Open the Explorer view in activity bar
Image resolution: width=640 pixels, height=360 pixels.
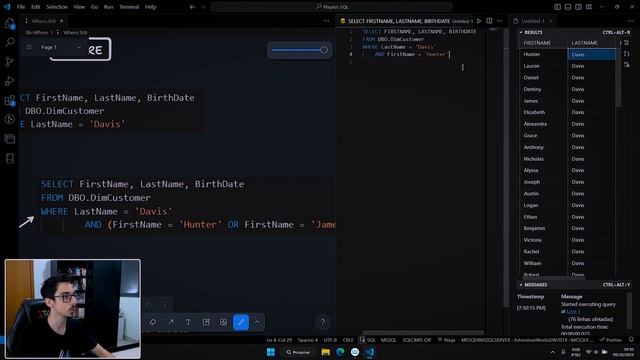pos(9,24)
